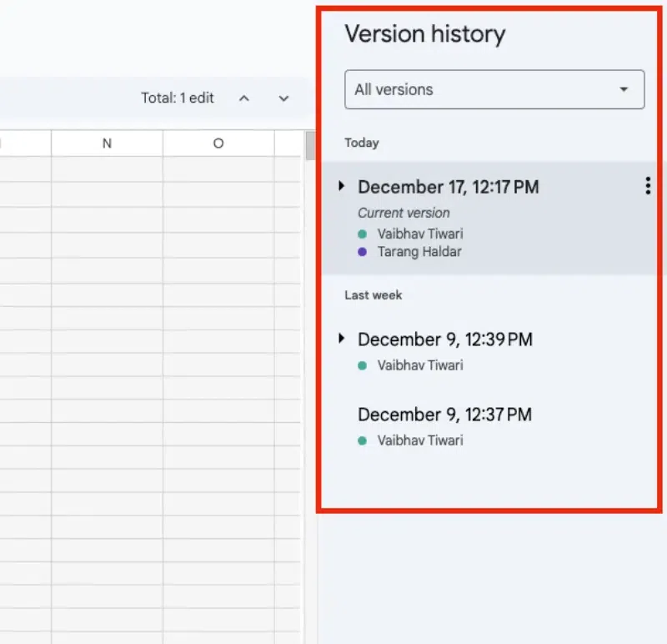Select the December 9, 12:37 PM version
667x644 pixels.
(444, 415)
